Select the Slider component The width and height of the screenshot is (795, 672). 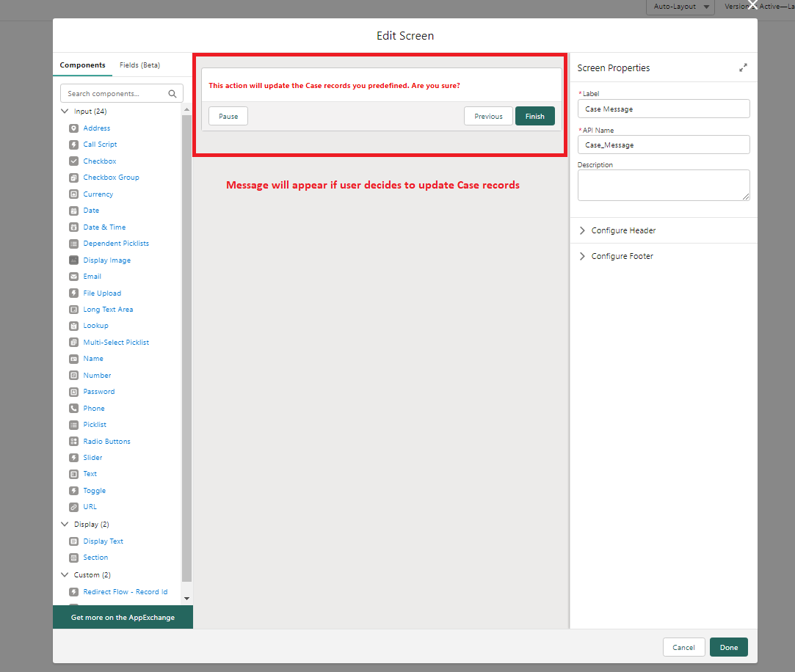point(92,458)
